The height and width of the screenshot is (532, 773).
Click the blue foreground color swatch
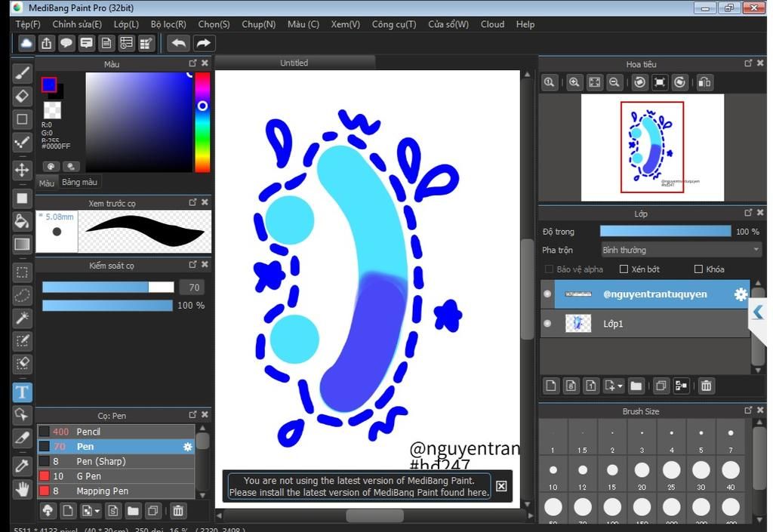pos(49,85)
